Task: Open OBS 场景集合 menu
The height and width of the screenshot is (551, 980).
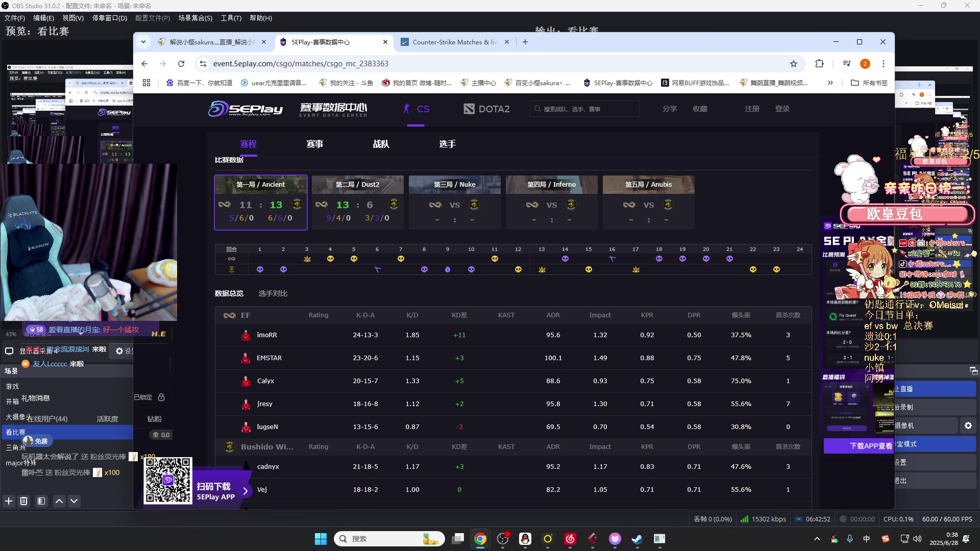Action: [x=195, y=18]
